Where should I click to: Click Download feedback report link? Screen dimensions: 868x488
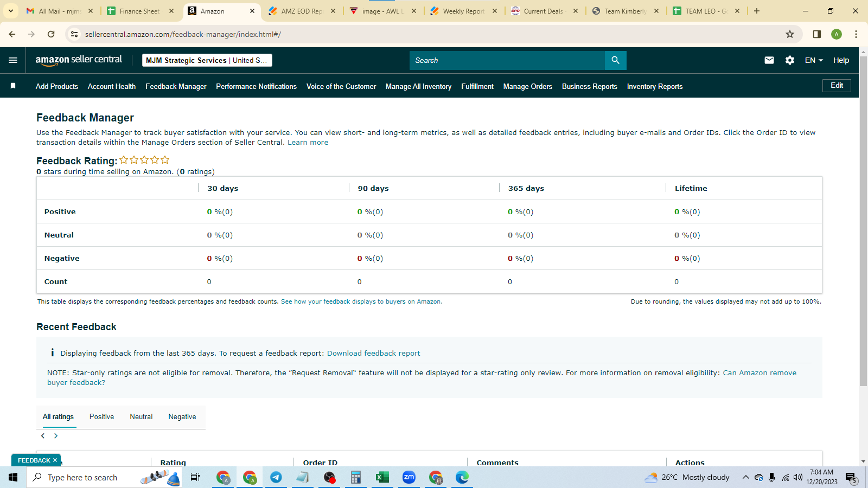pos(373,353)
